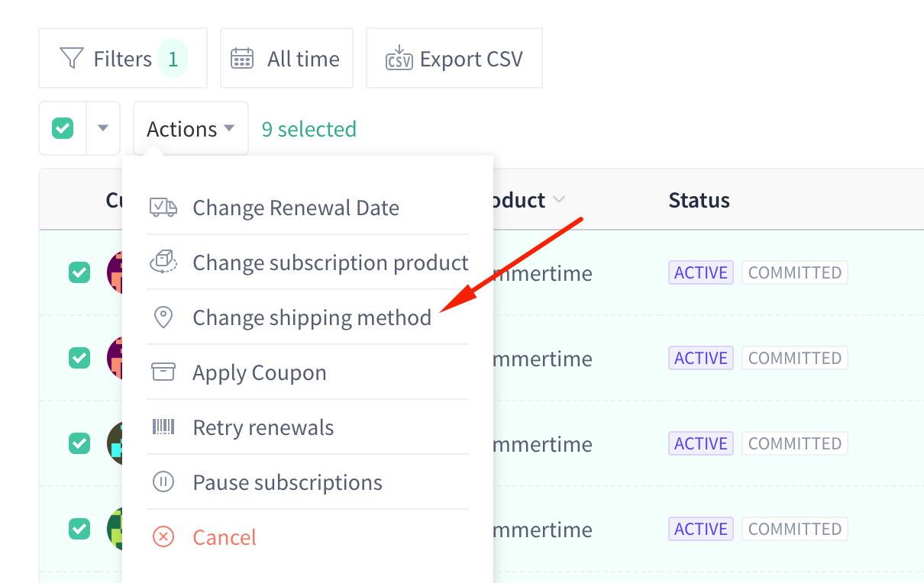This screenshot has height=583, width=924.
Task: Open the All time date range button
Action: click(x=286, y=59)
